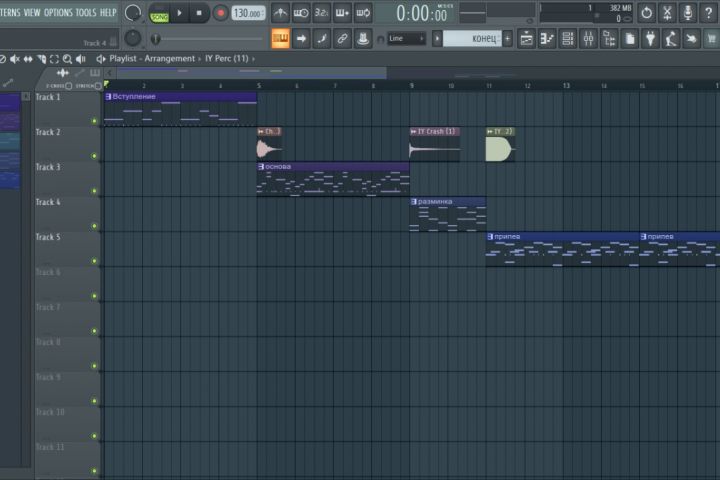Open the help question mark button

(x=709, y=13)
